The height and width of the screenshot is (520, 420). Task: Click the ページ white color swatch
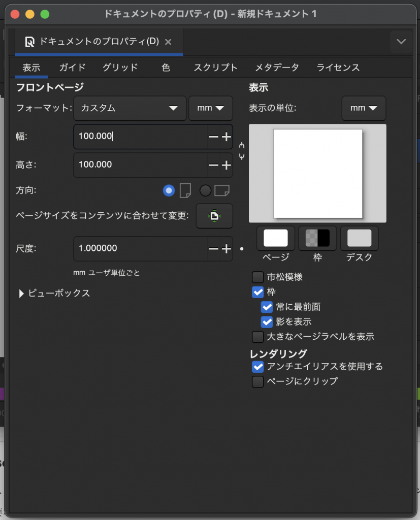point(276,238)
